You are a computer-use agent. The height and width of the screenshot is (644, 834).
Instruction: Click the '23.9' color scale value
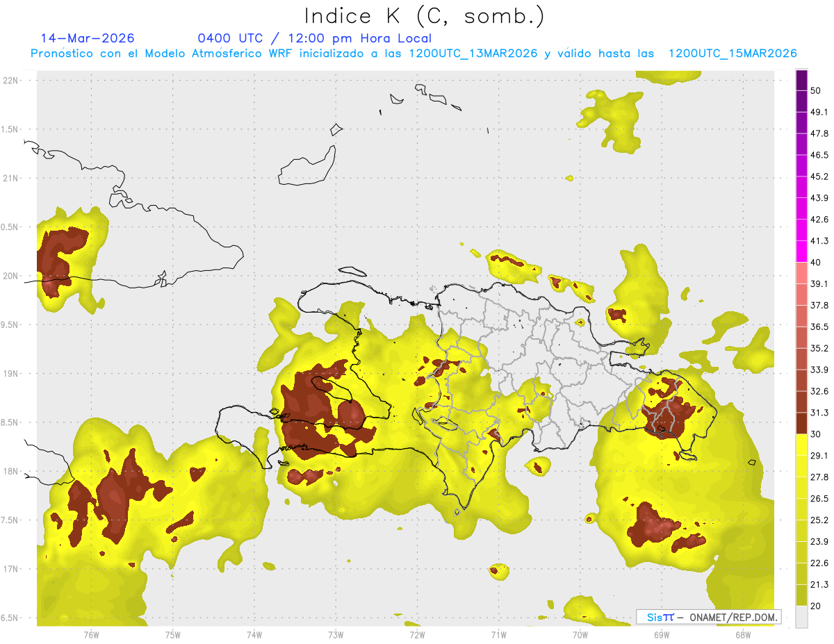point(819,542)
